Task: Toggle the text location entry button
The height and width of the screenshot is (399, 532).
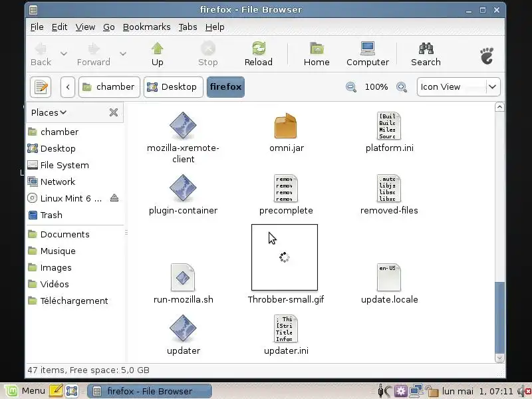Action: (x=41, y=87)
